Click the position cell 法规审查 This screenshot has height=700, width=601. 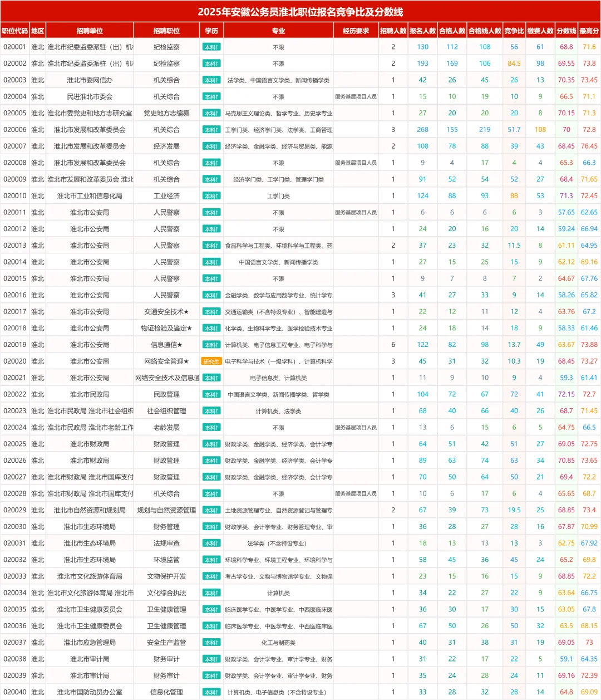[166, 544]
